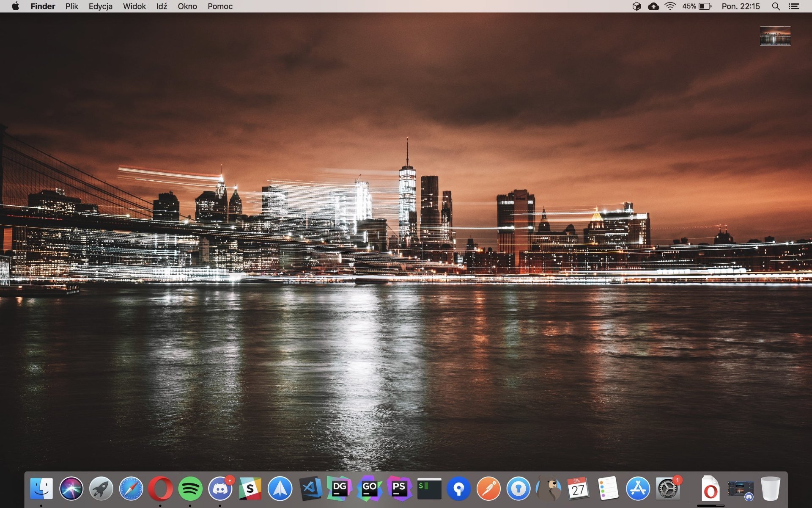Open 1Password keyhole icon
This screenshot has height=508, width=812.
click(x=518, y=489)
